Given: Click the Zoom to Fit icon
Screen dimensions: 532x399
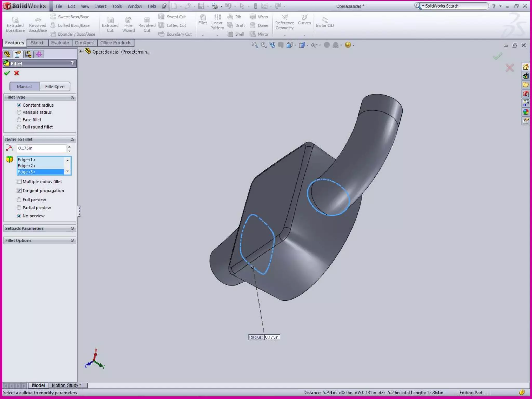Looking at the screenshot, I should click(255, 45).
